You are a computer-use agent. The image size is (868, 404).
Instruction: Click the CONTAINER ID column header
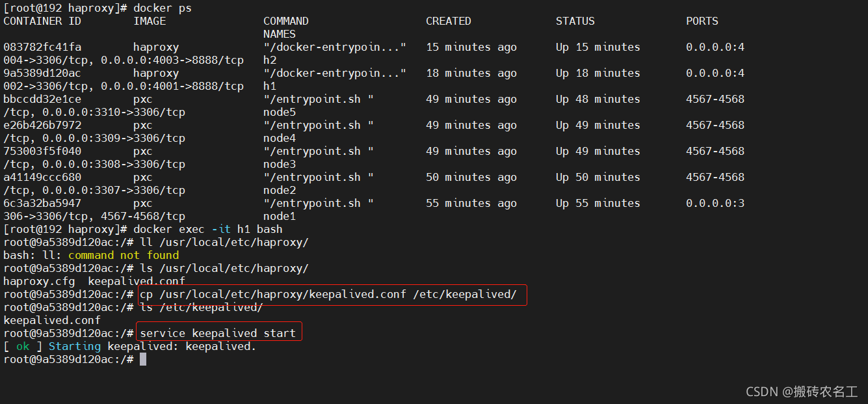click(x=42, y=21)
